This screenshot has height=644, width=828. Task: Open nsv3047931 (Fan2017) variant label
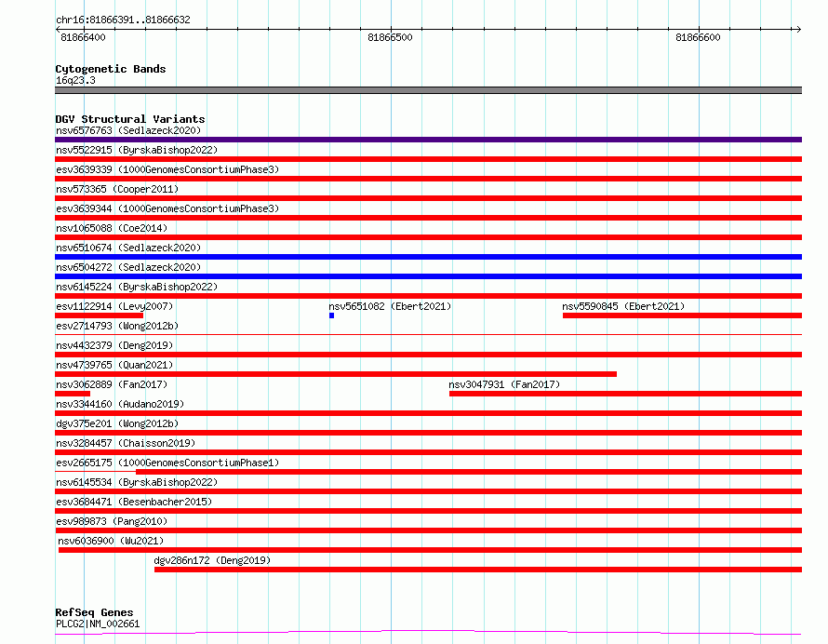(x=504, y=384)
